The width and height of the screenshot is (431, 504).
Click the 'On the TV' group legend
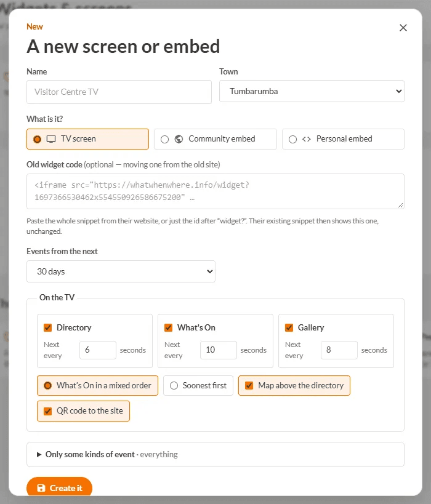(x=57, y=297)
